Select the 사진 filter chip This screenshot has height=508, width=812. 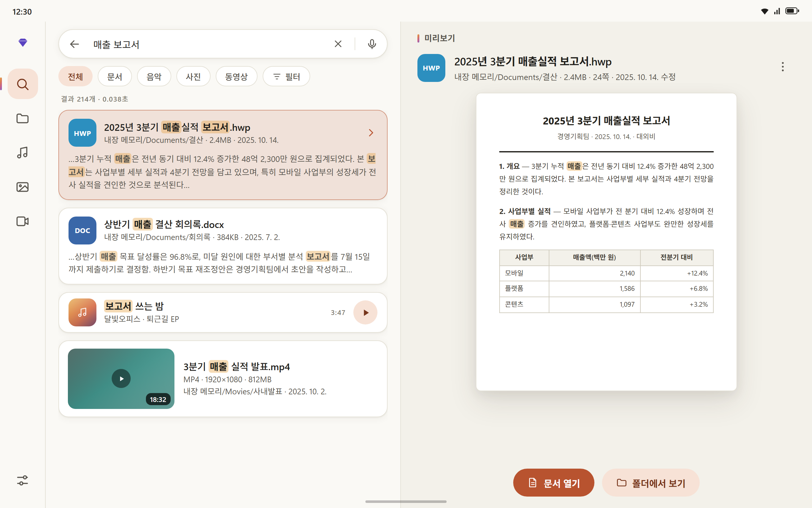click(193, 76)
